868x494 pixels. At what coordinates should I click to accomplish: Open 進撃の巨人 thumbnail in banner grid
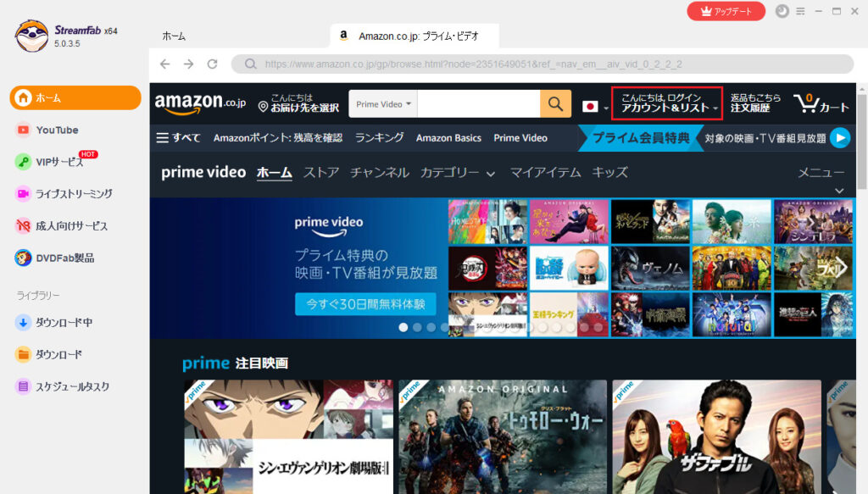pos(813,314)
